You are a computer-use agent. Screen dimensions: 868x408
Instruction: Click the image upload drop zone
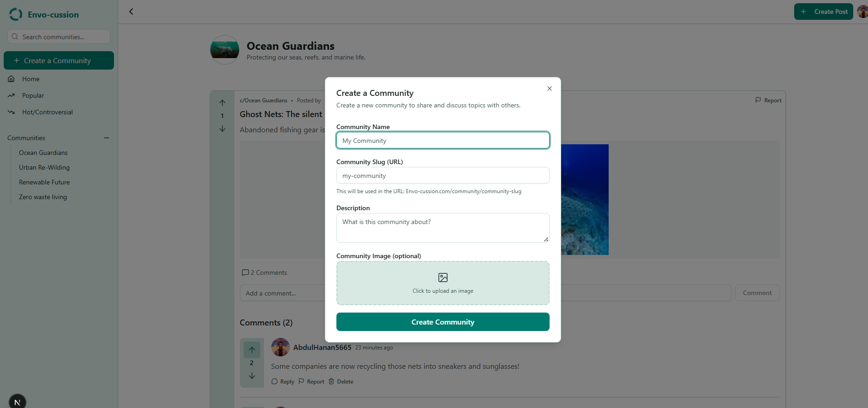[443, 283]
